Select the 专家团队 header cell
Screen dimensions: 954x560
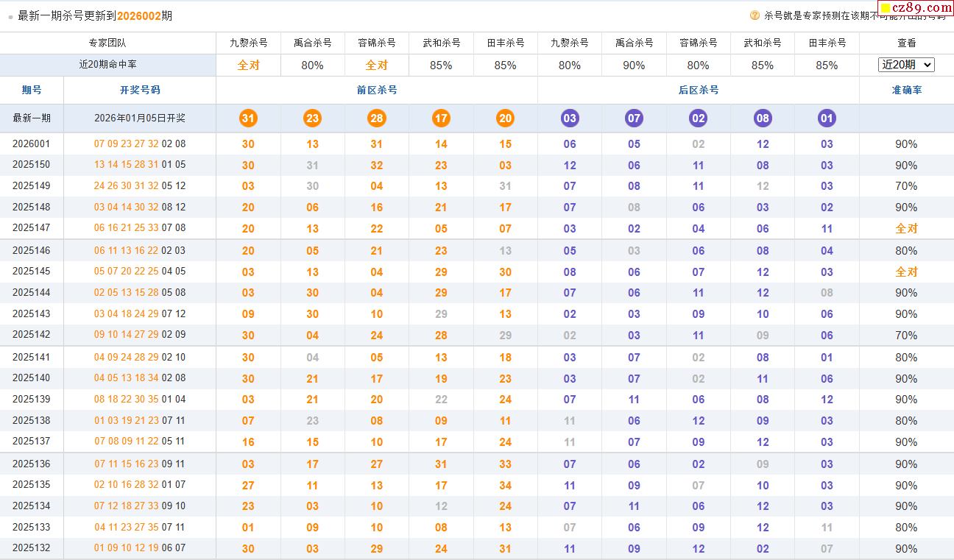(107, 43)
